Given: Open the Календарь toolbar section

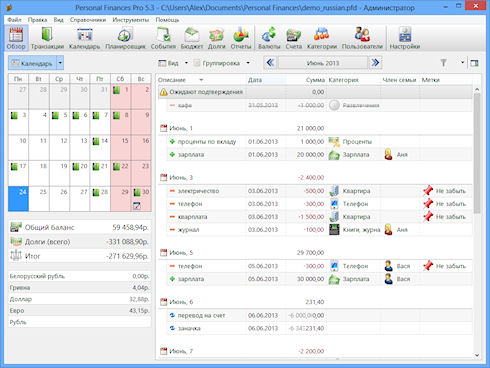Looking at the screenshot, I should click(84, 38).
